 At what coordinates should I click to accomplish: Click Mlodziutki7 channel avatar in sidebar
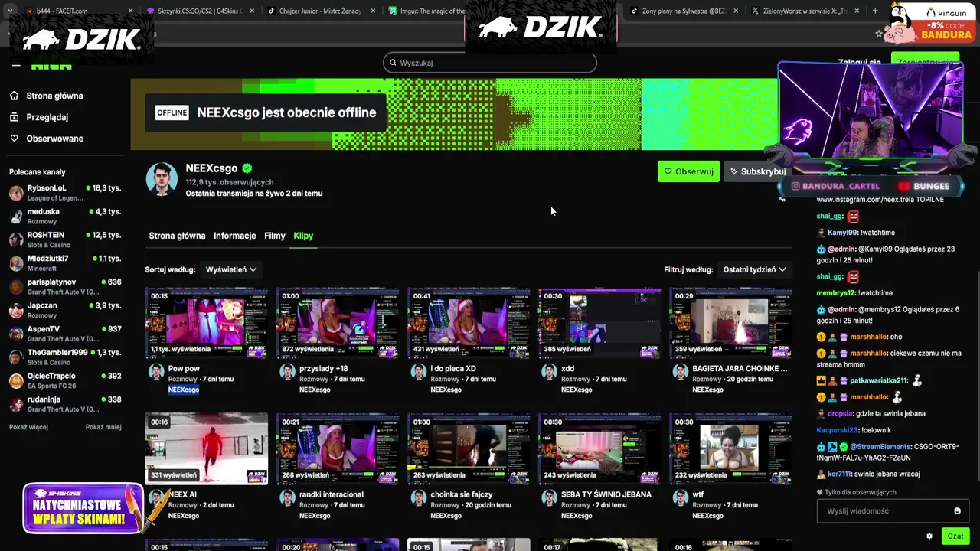pyautogui.click(x=16, y=263)
